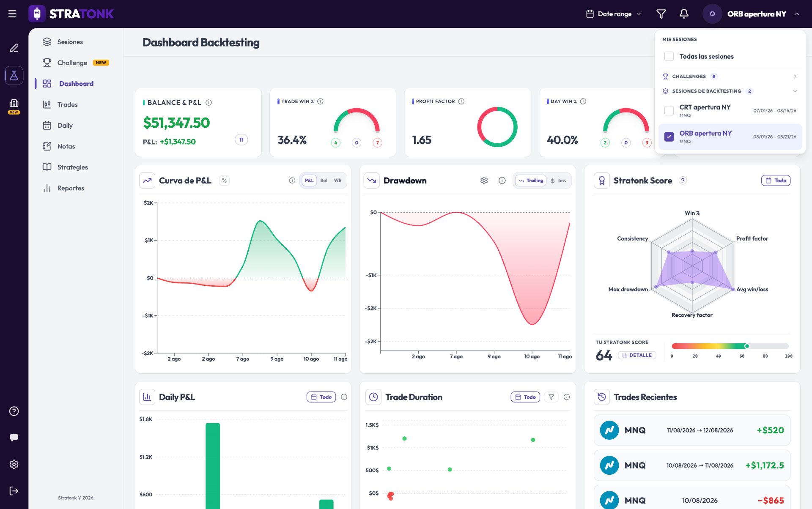812x509 pixels.
Task: Expand the Challenges section
Action: click(730, 77)
